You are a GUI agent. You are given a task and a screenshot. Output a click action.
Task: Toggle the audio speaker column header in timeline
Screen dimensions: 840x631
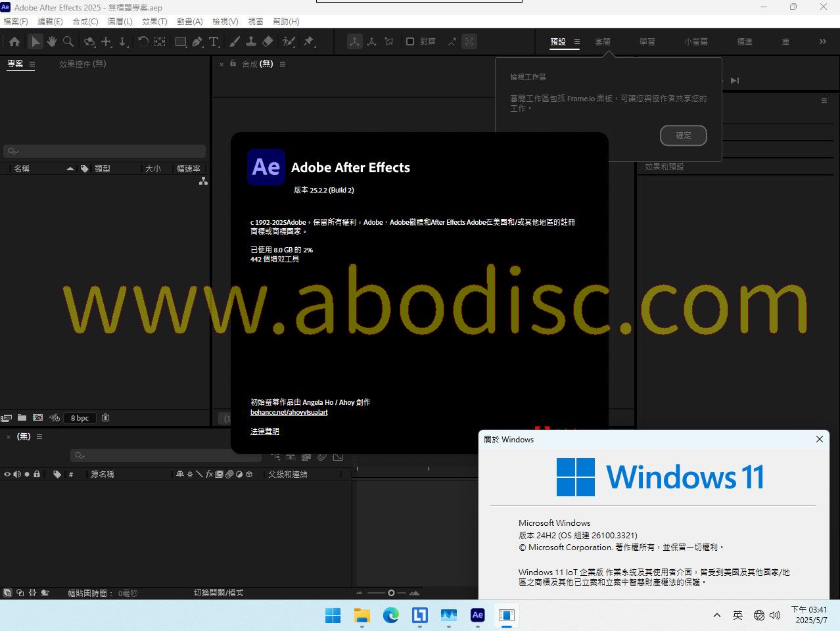click(17, 474)
